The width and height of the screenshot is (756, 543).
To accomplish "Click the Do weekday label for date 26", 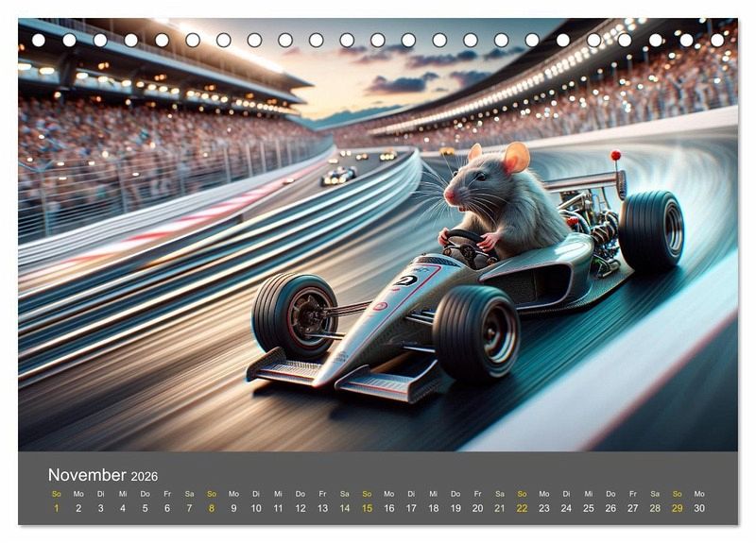I will tap(610, 494).
